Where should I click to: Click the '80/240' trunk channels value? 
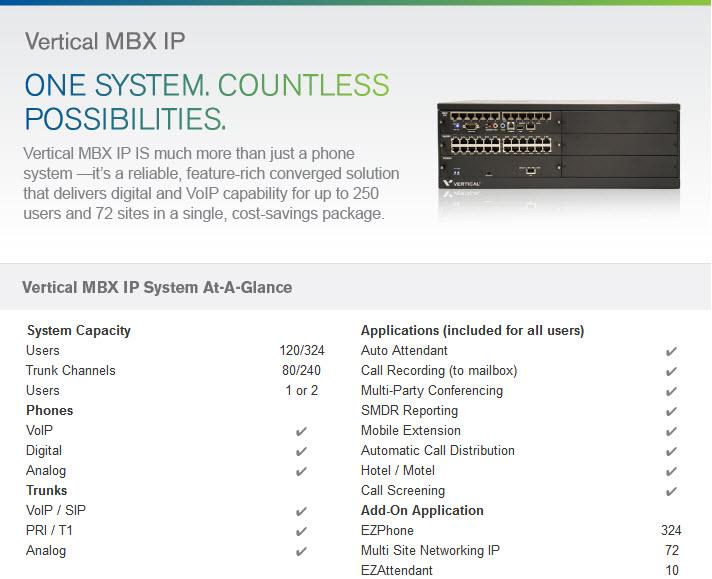coord(302,371)
